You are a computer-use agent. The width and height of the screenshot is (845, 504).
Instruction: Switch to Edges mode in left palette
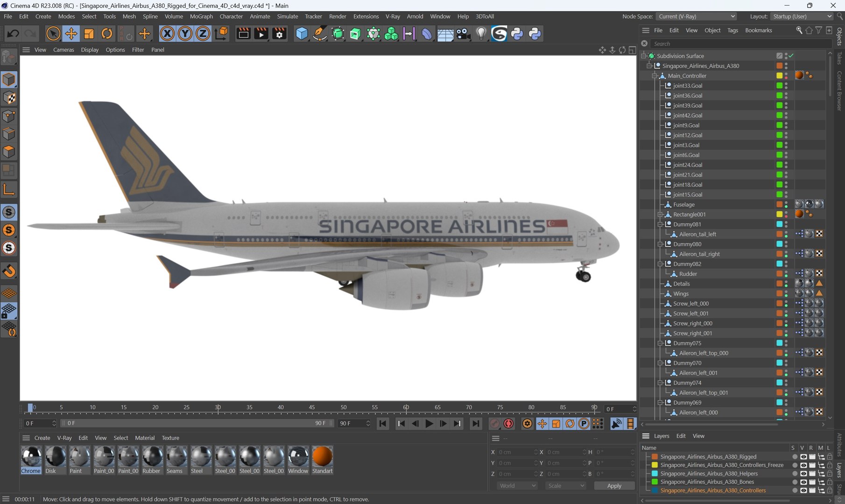coord(9,134)
